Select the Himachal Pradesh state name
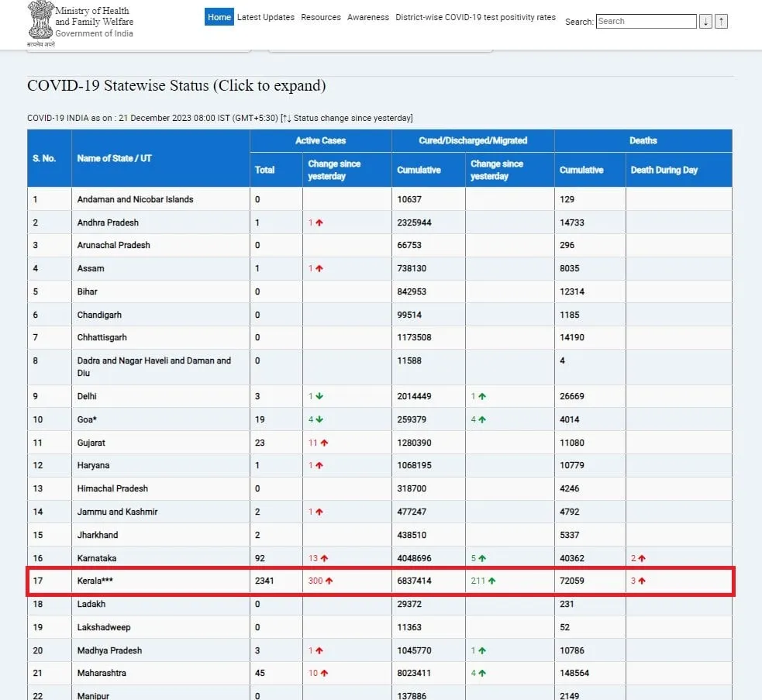Viewport: 762px width, 700px height. click(112, 488)
